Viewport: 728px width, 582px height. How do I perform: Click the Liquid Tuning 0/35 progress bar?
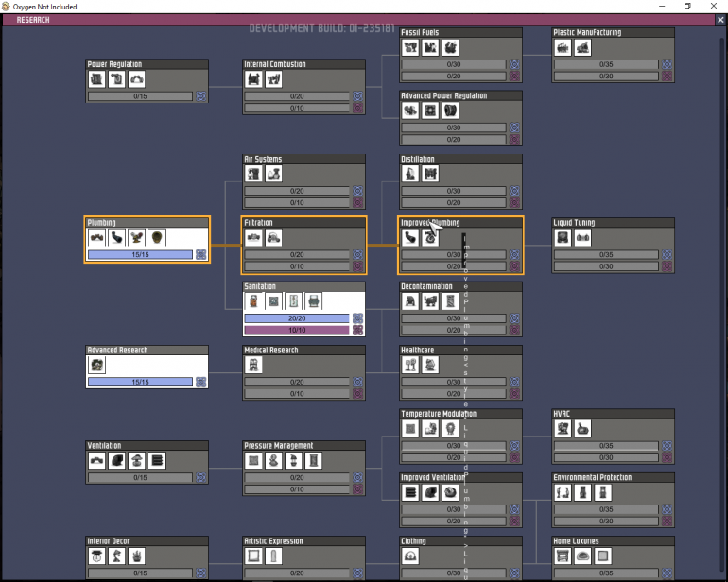tap(606, 254)
